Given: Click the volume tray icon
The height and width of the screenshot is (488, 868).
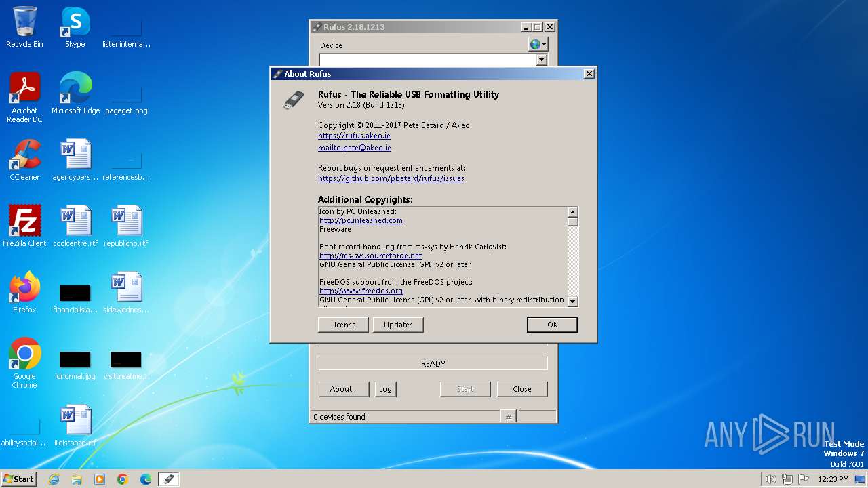Looking at the screenshot, I should (770, 479).
